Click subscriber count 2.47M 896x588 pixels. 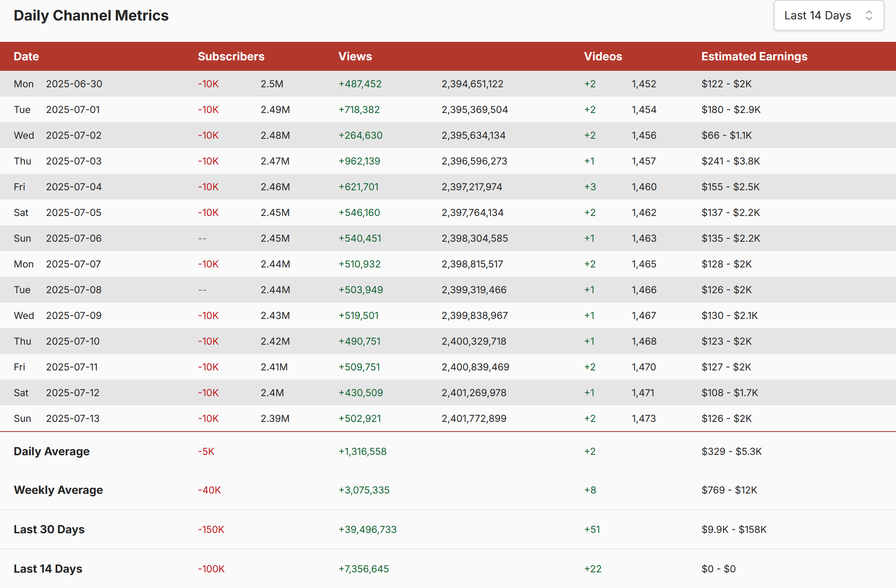pos(275,161)
